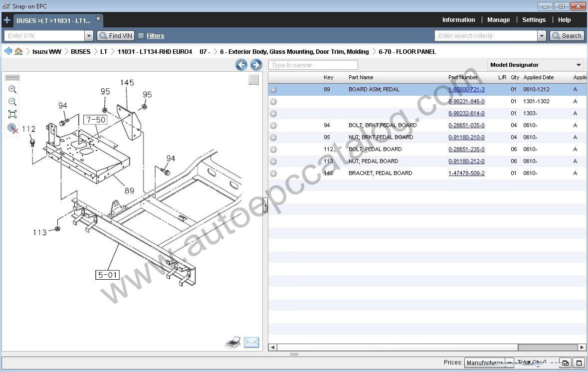Enable the Filters checkbox
The image size is (588, 372).
pos(141,35)
